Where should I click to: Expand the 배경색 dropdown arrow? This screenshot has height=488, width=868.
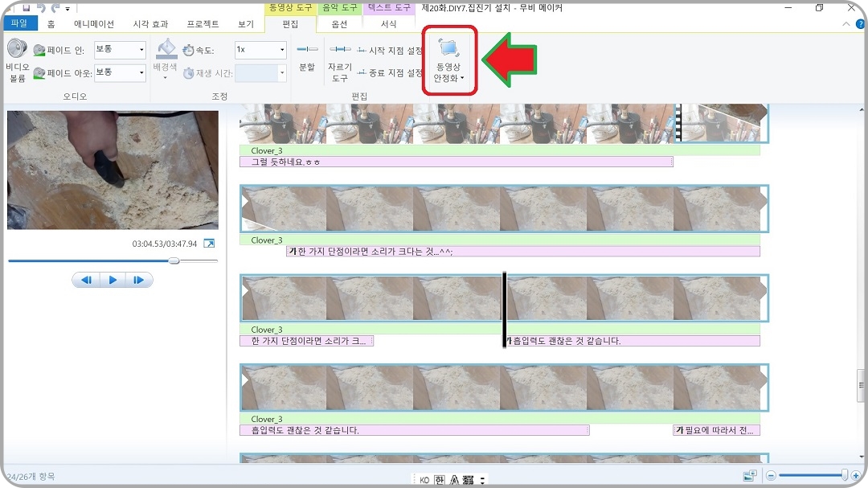click(x=165, y=78)
